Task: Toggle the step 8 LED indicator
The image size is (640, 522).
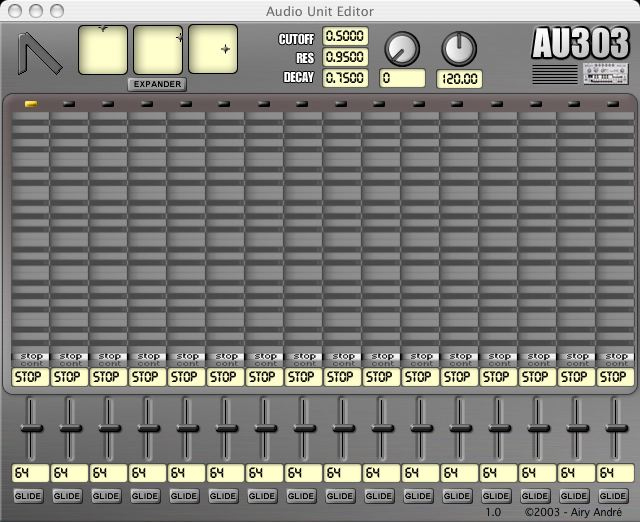Action: click(302, 104)
